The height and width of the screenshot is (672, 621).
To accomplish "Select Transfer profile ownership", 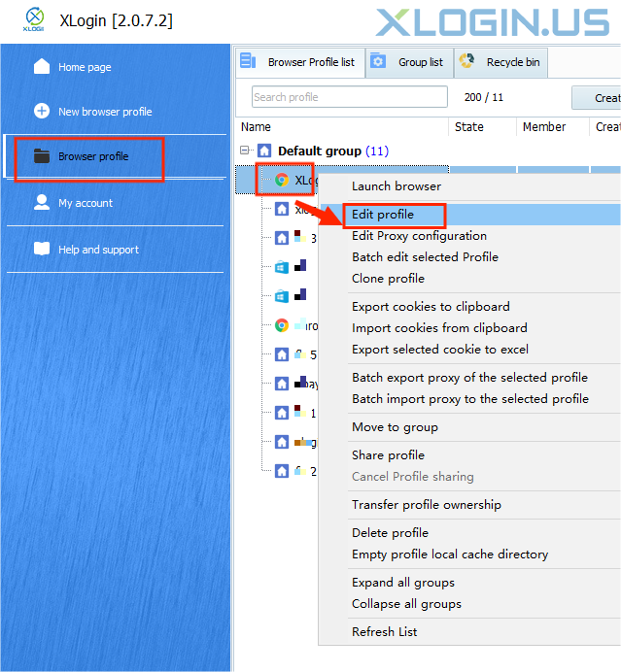I will 427,505.
